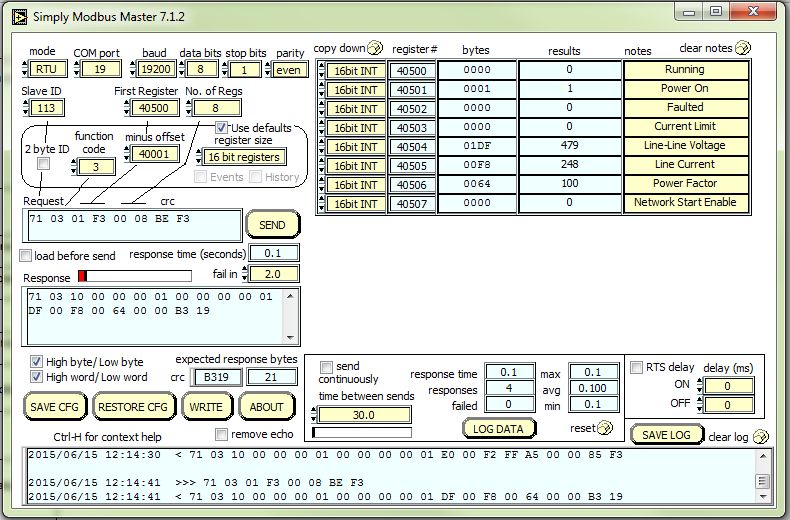Click the time between sends field 30.0

364,415
